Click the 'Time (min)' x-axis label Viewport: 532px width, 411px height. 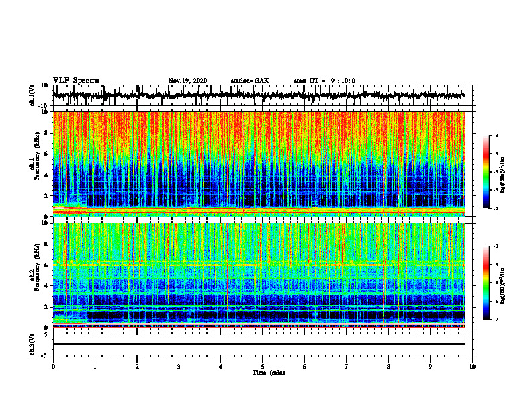(x=269, y=373)
